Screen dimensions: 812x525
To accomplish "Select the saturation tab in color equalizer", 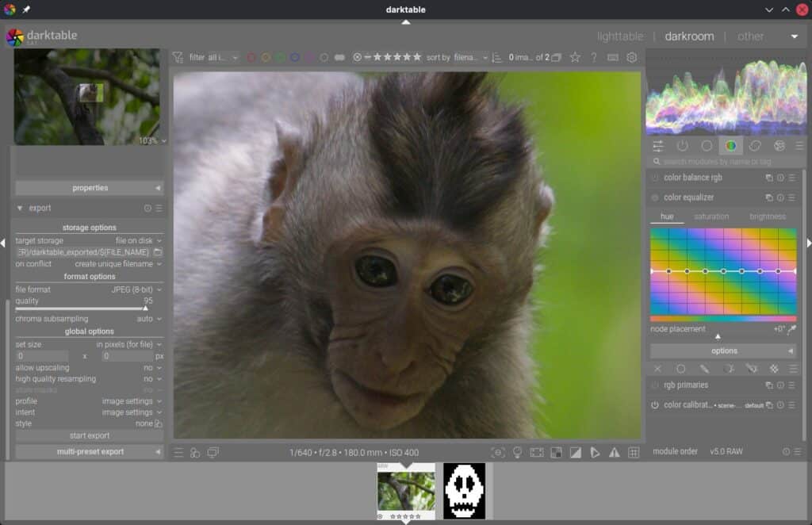I will click(710, 216).
